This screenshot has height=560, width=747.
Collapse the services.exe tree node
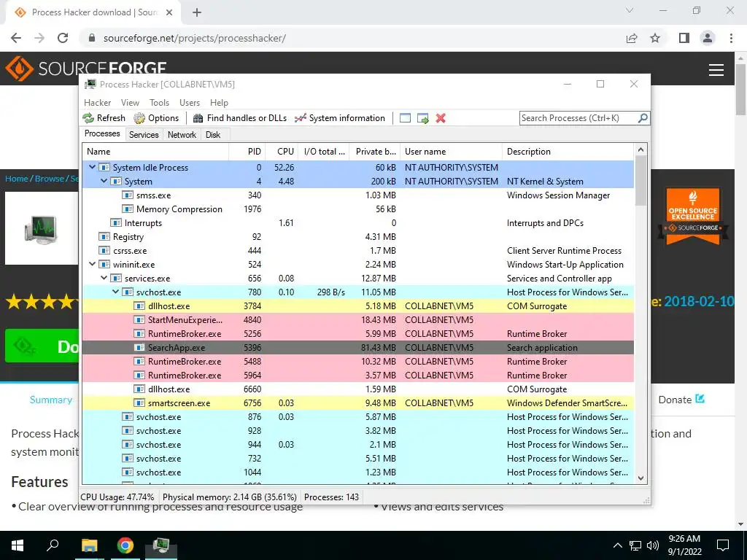(x=104, y=278)
